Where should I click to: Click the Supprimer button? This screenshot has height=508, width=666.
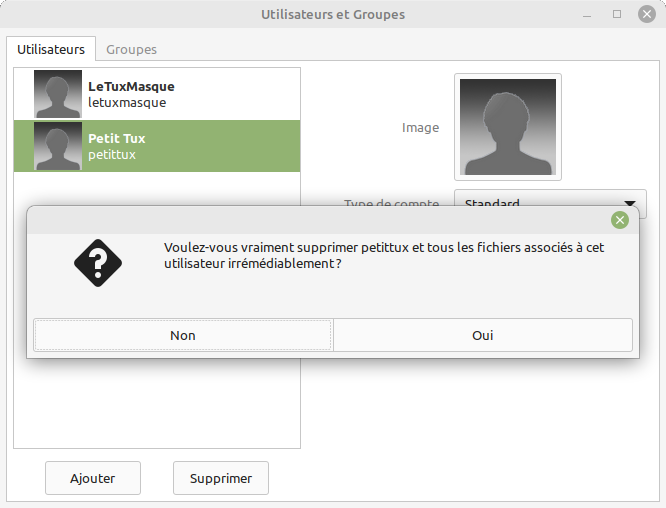pyautogui.click(x=221, y=478)
